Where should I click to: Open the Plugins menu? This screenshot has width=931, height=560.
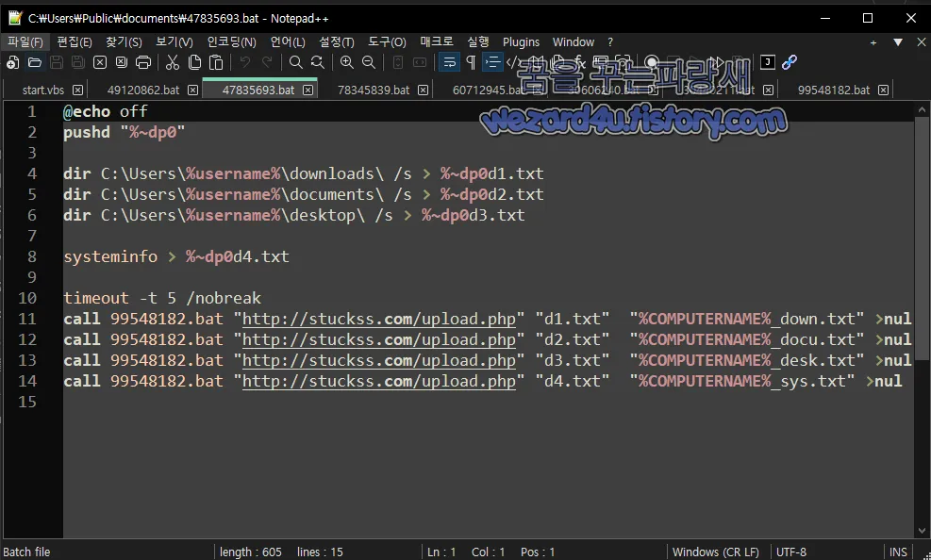(521, 42)
